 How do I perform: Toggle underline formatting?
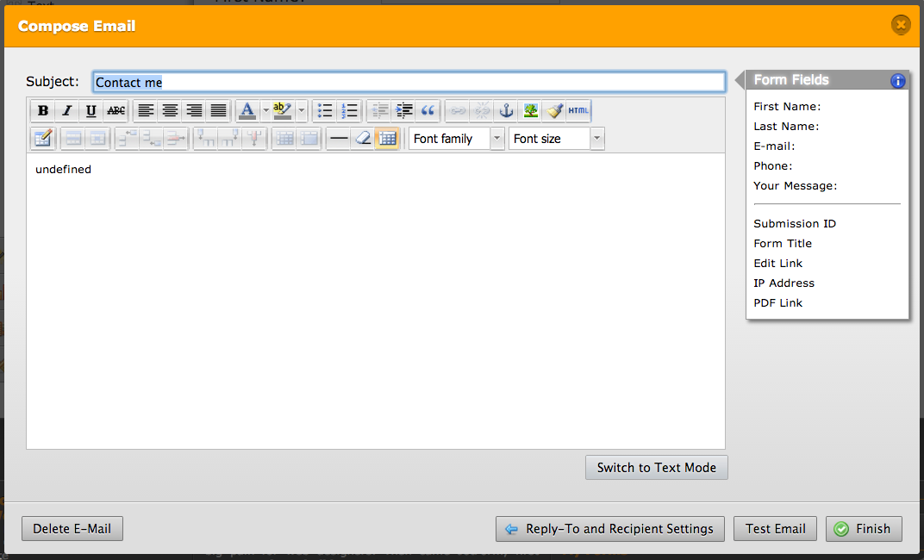91,110
